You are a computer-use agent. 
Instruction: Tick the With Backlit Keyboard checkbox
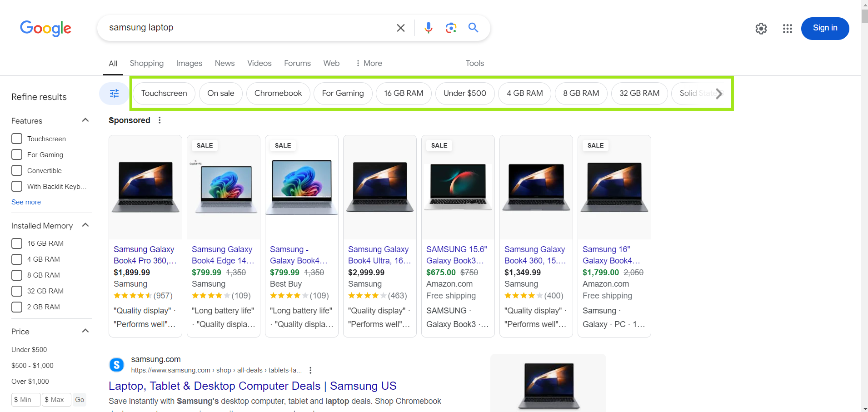(x=17, y=186)
